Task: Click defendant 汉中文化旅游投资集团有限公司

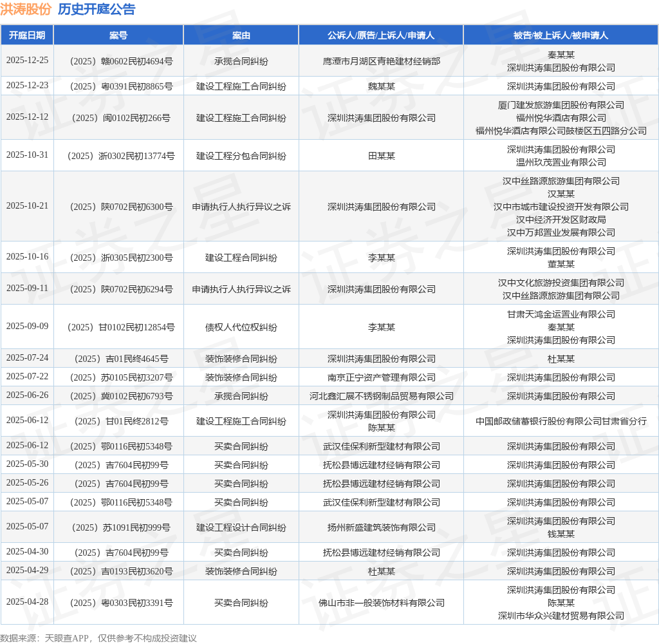Action: coord(561,283)
